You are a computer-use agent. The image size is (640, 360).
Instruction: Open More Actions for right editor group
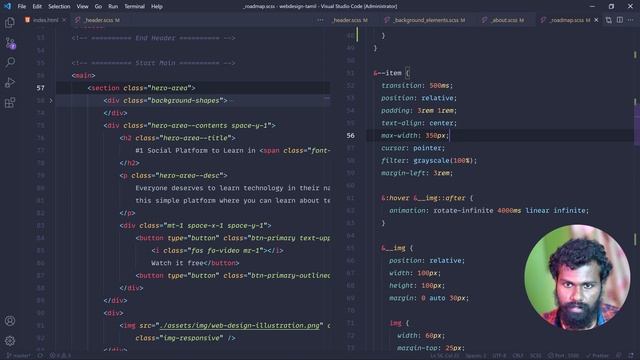[631, 20]
